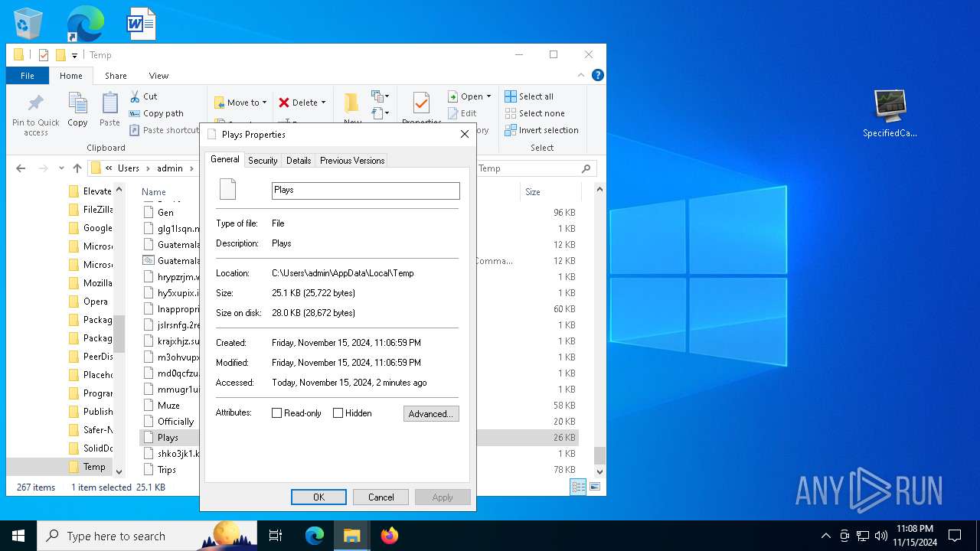The height and width of the screenshot is (551, 980).
Task: Toggle the Read-only checkbox
Action: click(x=277, y=413)
